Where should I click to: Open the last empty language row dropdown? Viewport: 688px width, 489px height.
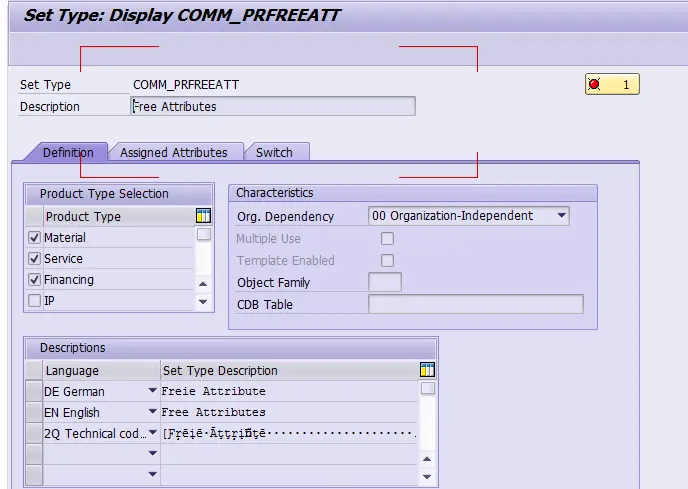(152, 474)
